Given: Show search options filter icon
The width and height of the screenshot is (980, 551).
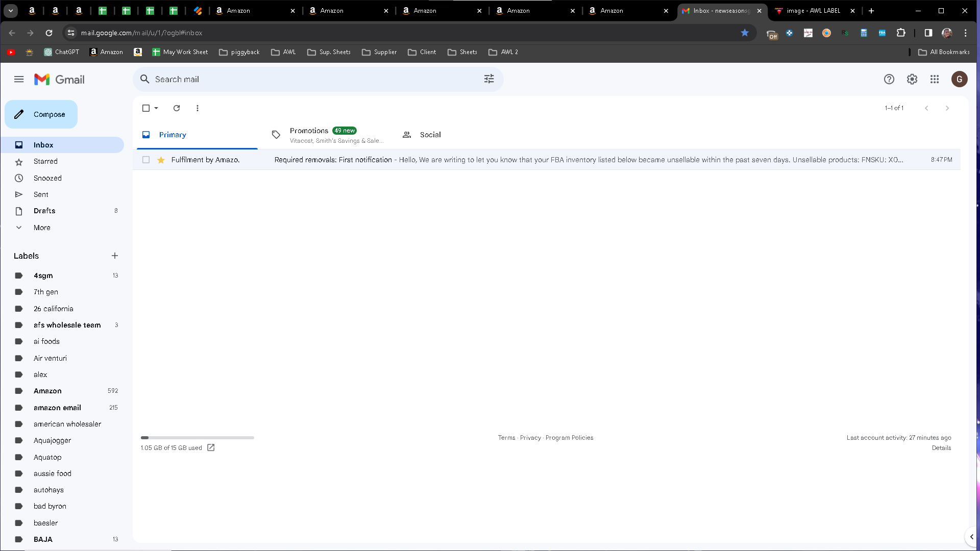Looking at the screenshot, I should tap(489, 79).
